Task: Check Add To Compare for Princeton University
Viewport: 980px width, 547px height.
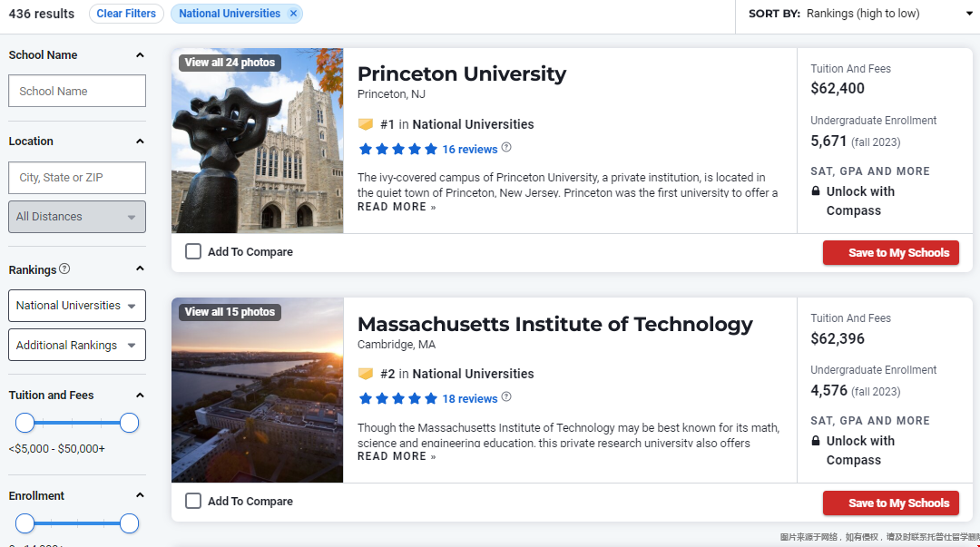Action: 193,251
